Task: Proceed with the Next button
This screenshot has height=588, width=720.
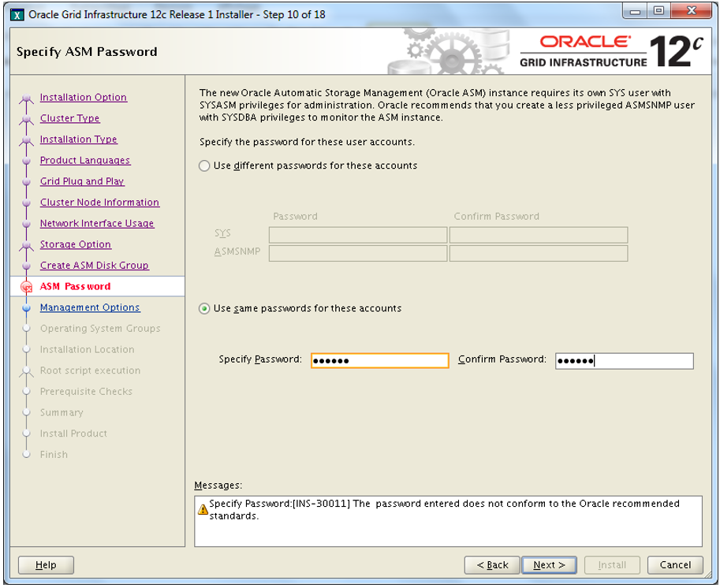Action: pos(549,565)
